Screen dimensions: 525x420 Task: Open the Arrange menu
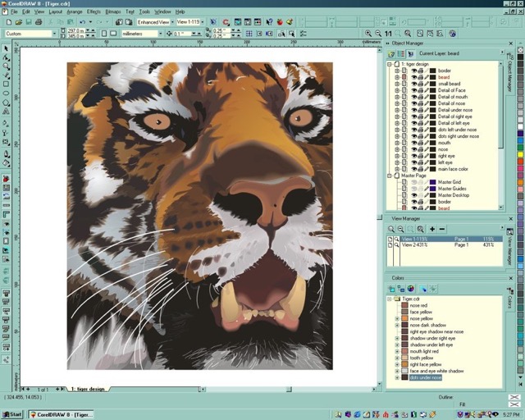pos(75,11)
